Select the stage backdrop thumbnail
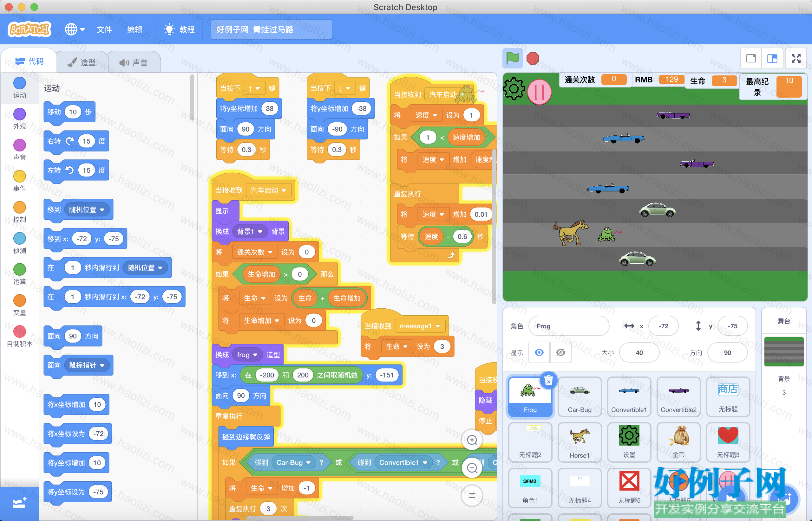The width and height of the screenshot is (812, 521). [x=784, y=351]
